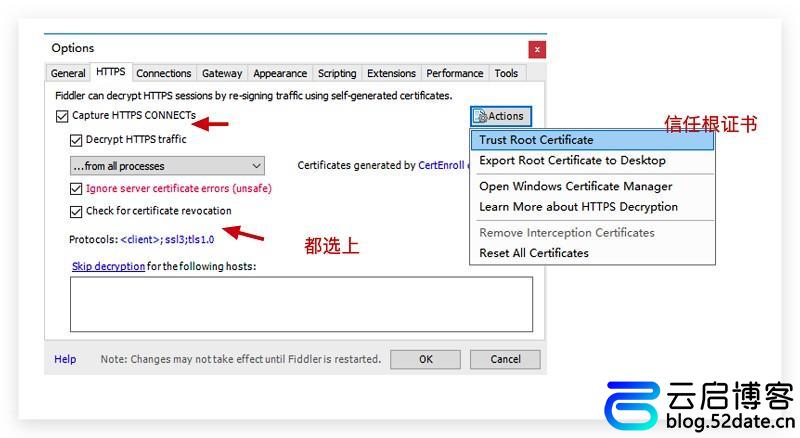
Task: Open the Connections tab
Action: click(x=163, y=74)
